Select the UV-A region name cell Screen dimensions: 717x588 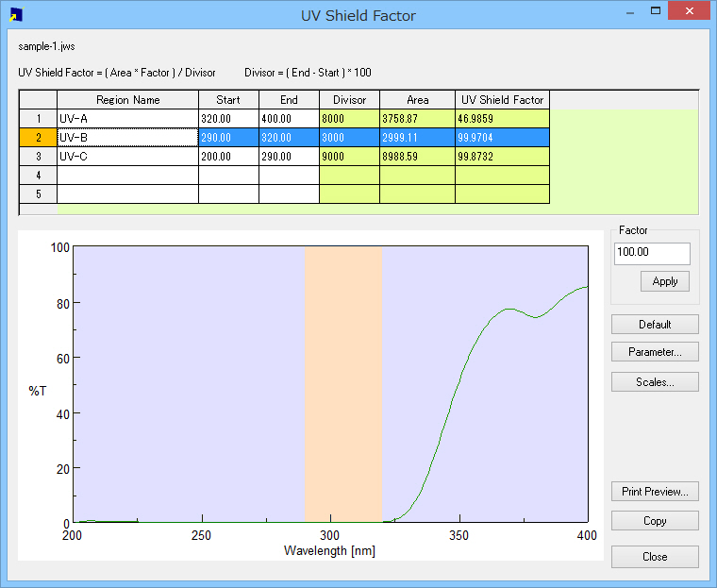point(127,119)
